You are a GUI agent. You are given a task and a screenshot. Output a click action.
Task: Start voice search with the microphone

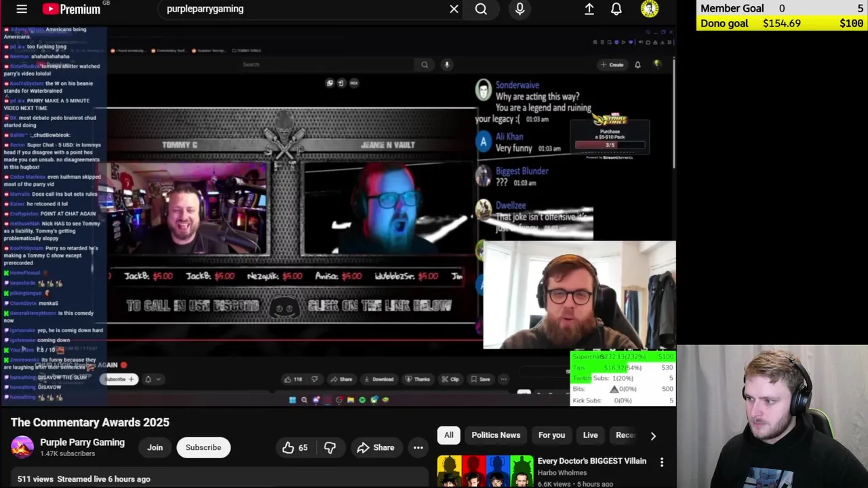point(519,9)
